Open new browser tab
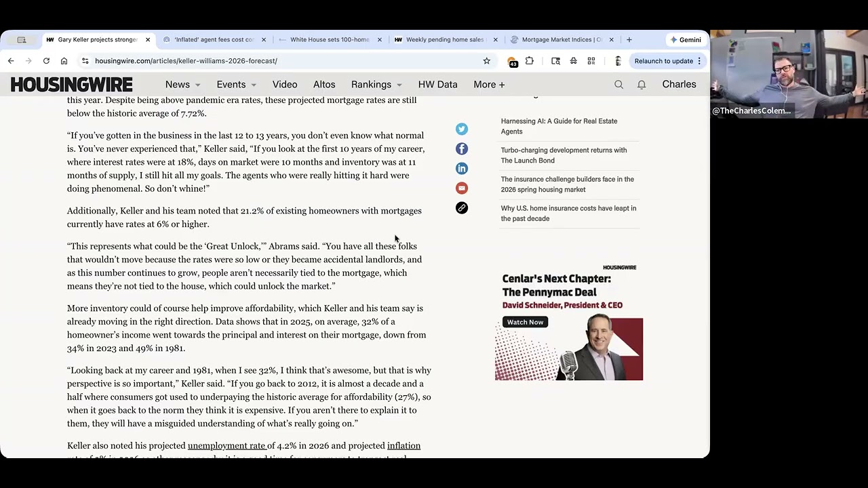Image resolution: width=868 pixels, height=488 pixels. [629, 39]
